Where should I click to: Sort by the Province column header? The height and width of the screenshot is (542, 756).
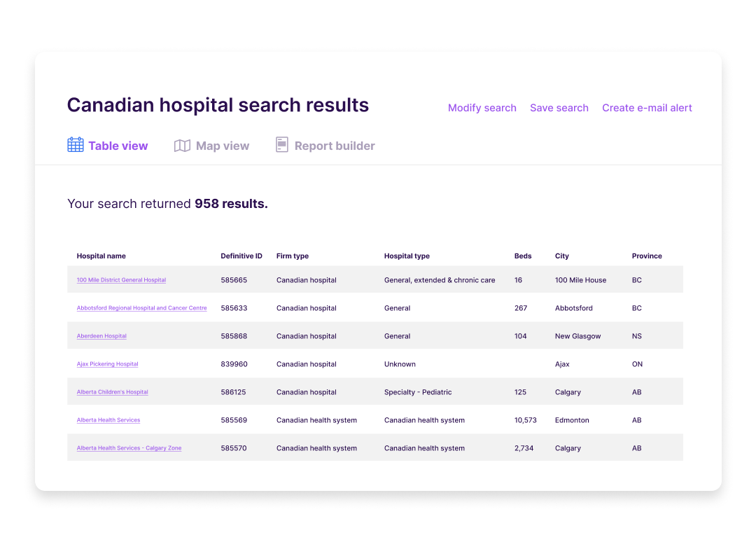tap(647, 256)
